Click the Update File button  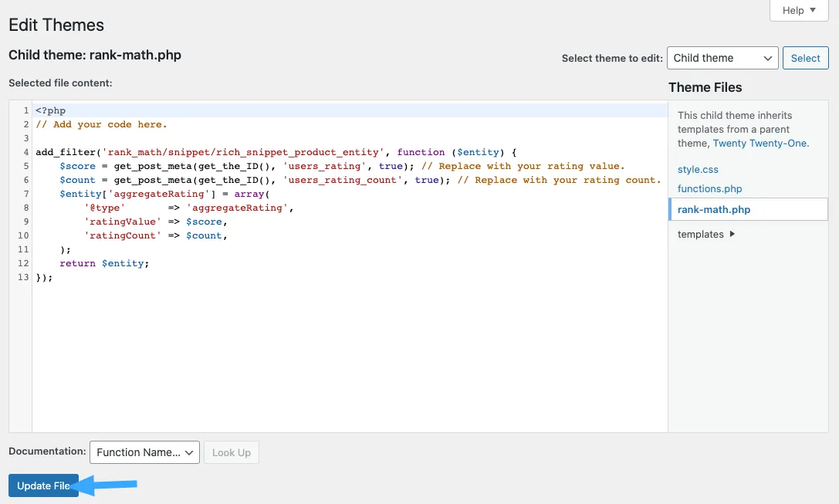(43, 485)
